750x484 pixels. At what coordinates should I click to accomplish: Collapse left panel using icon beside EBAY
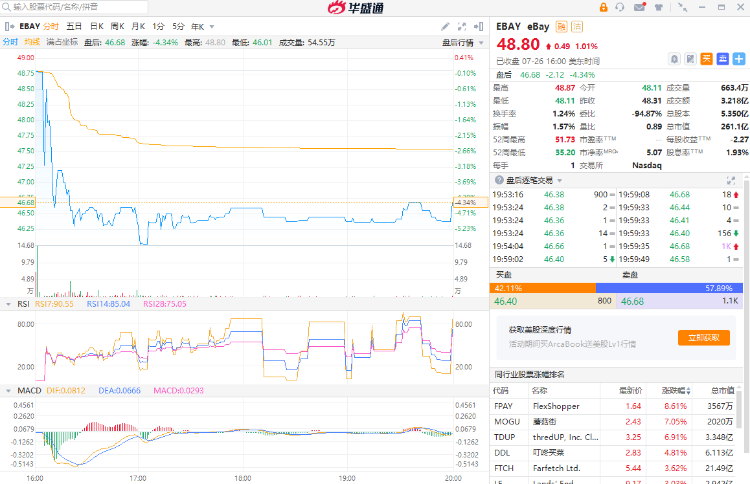coord(10,26)
